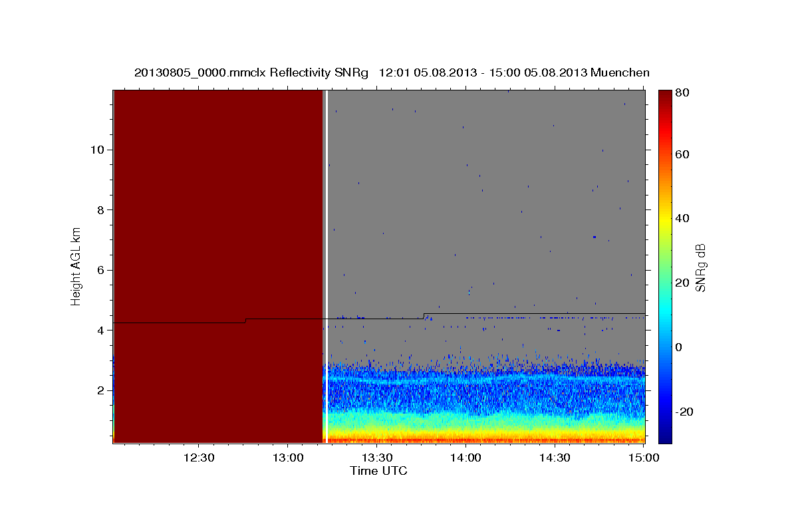798x532 pixels.
Task: Click the 'Muenchen' location in the title
Action: pyautogui.click(x=620, y=72)
